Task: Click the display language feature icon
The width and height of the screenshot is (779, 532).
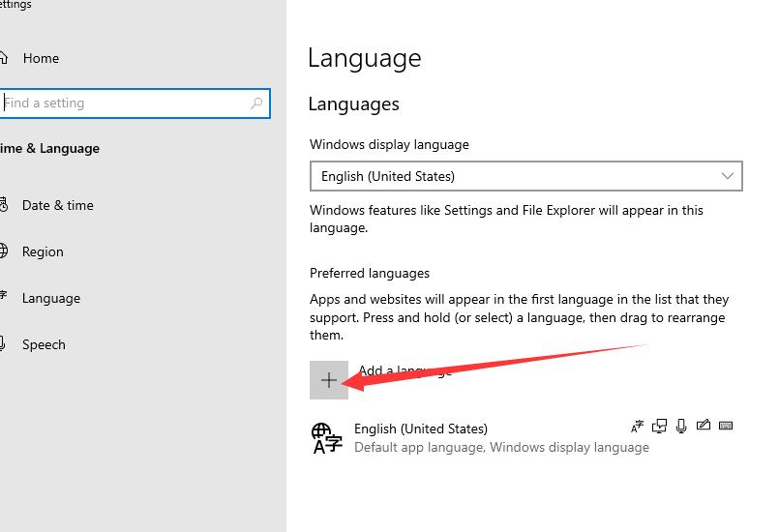Action: coord(637,426)
